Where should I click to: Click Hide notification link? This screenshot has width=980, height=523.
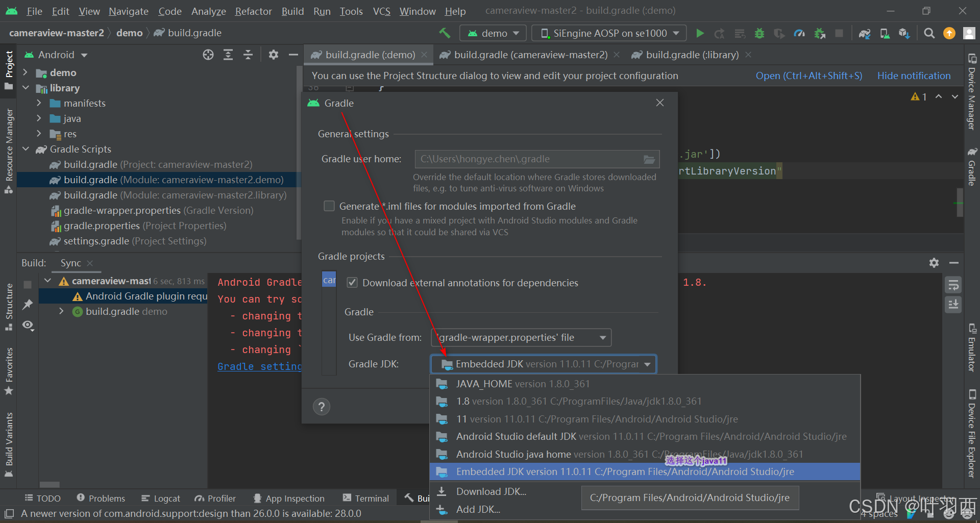(x=914, y=76)
